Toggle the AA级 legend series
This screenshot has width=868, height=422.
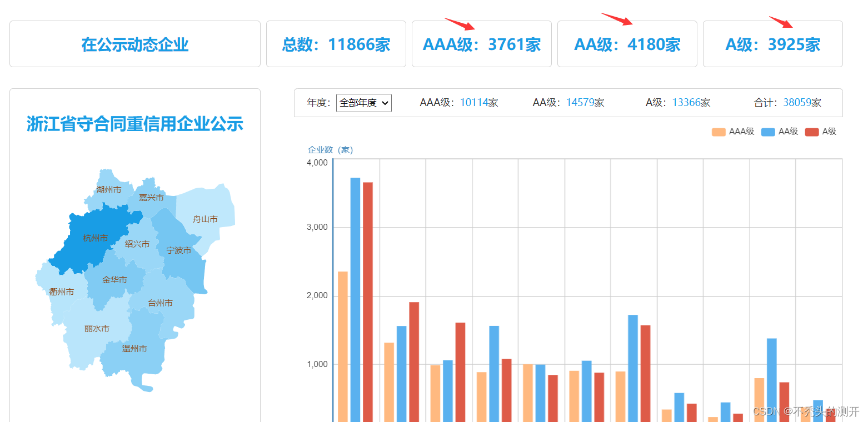coord(780,132)
